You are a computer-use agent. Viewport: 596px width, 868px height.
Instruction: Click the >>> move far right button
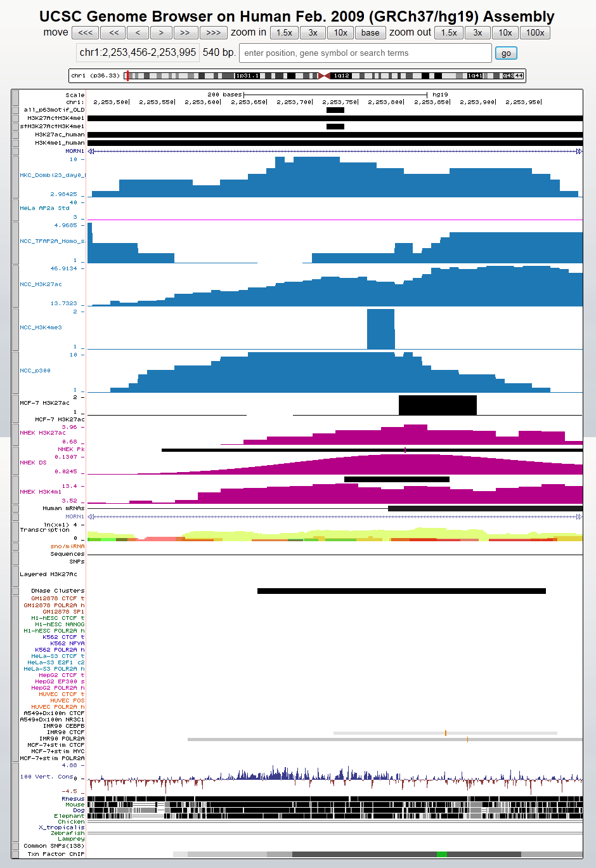213,33
